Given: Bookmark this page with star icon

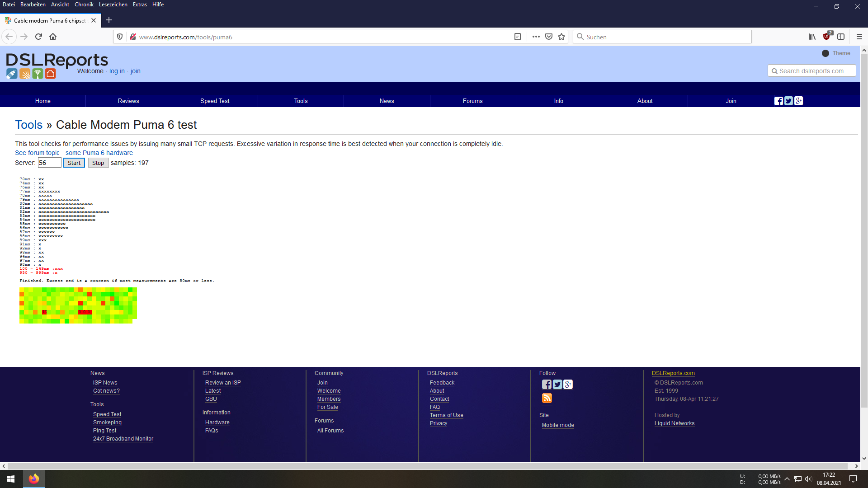Looking at the screenshot, I should click(561, 37).
